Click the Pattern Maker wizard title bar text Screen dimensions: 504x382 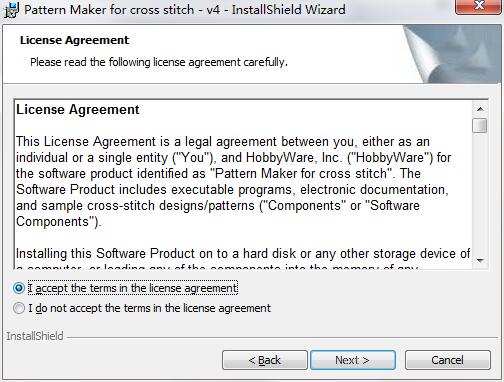pos(185,10)
